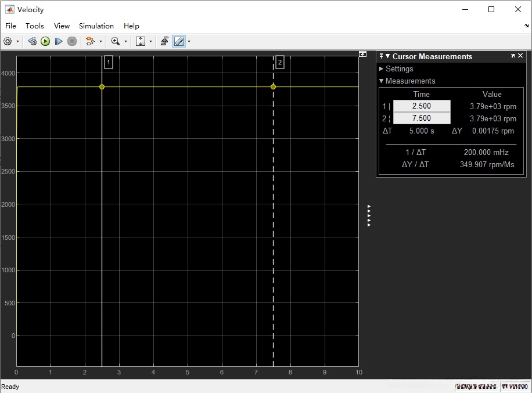Open the scope Configuration Properties gear

click(8, 41)
